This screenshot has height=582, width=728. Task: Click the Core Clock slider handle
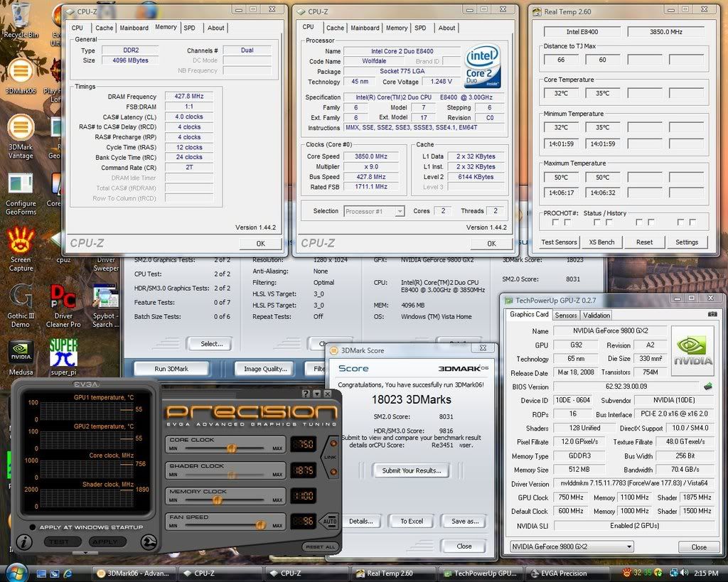click(232, 448)
